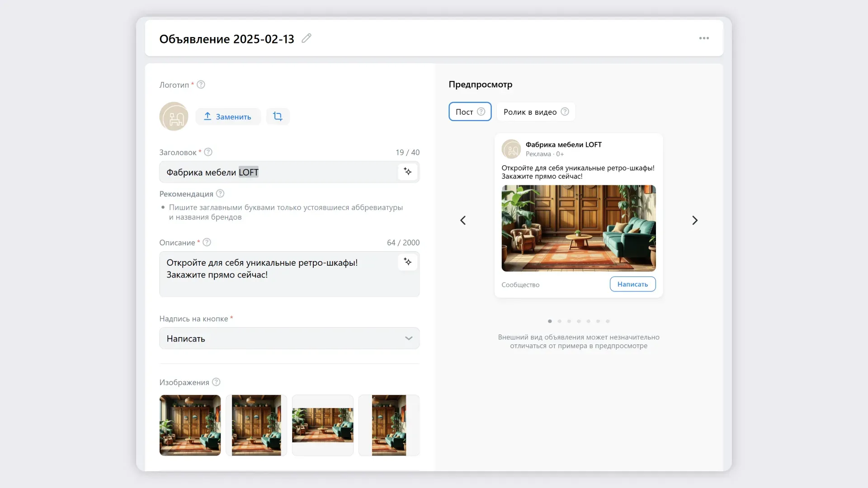Image resolution: width=868 pixels, height=488 pixels.
Task: Select the third wide image thumbnail
Action: 322,425
